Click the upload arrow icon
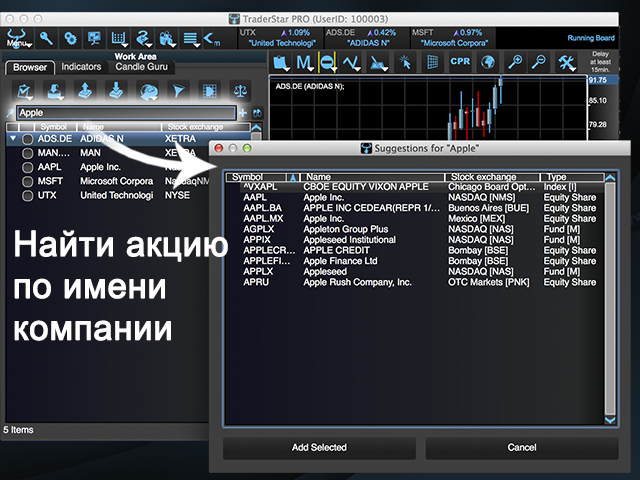 pyautogui.click(x=85, y=91)
